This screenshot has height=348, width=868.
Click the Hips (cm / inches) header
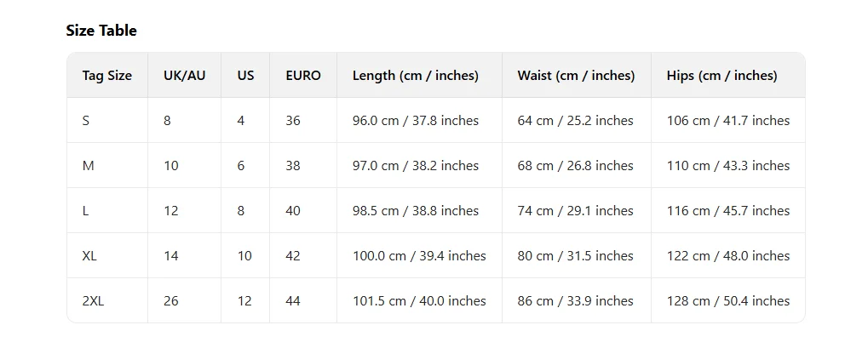point(721,76)
